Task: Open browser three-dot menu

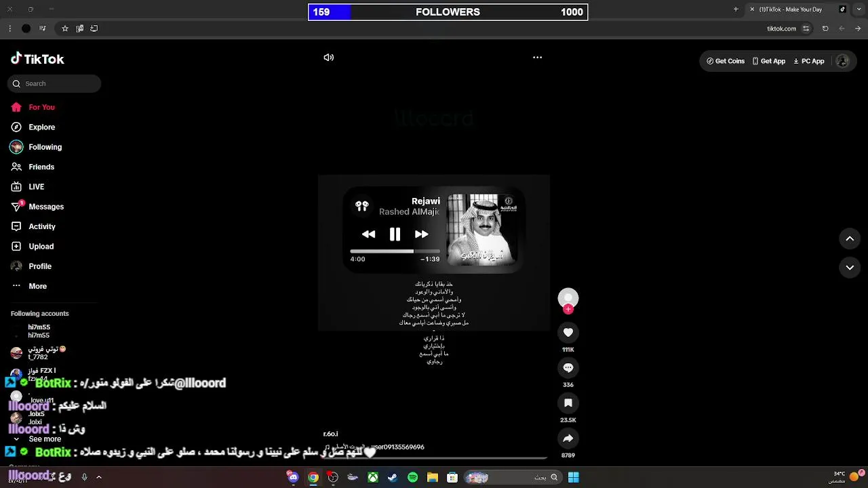Action: (x=9, y=28)
